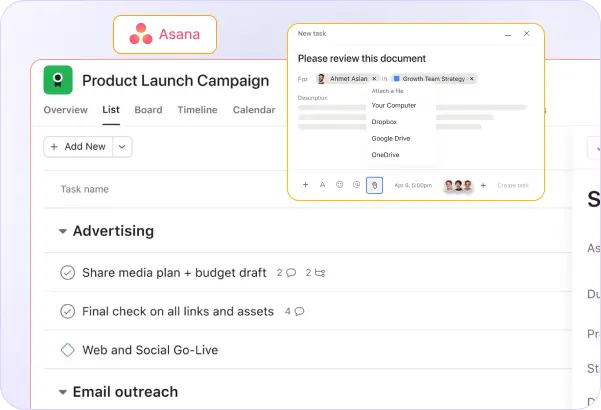
Task: Choose OneDrive from attach menu
Action: pos(385,155)
